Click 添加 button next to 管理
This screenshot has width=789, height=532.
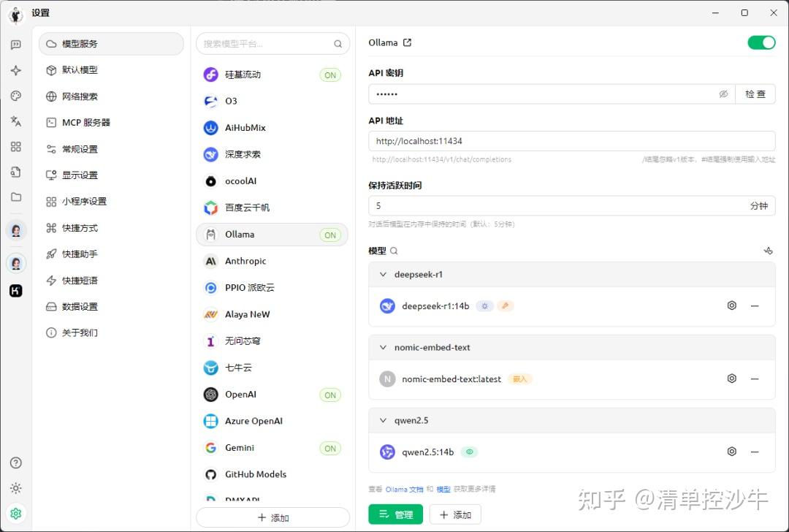[x=455, y=514]
